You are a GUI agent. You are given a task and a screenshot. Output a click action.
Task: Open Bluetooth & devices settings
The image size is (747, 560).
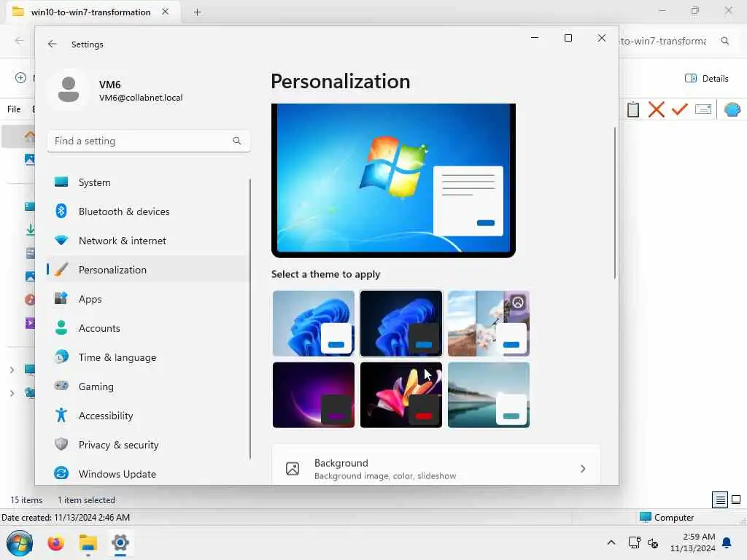pos(147,211)
